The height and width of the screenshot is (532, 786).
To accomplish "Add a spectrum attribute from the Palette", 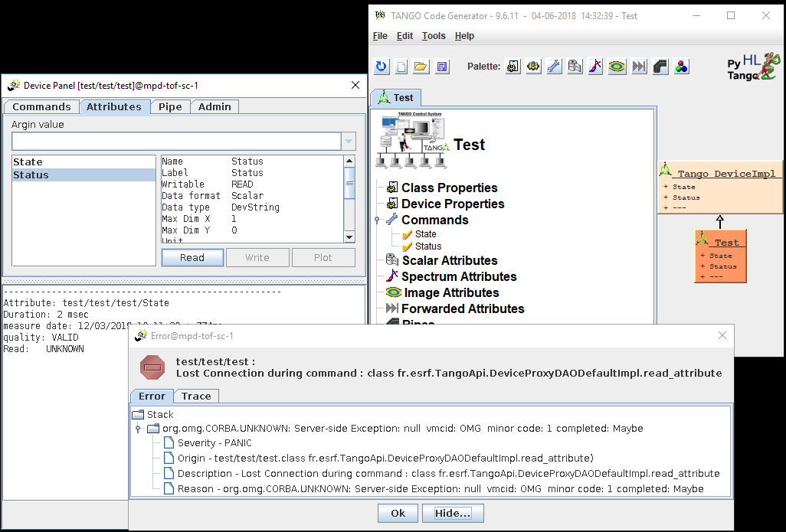I will click(595, 66).
